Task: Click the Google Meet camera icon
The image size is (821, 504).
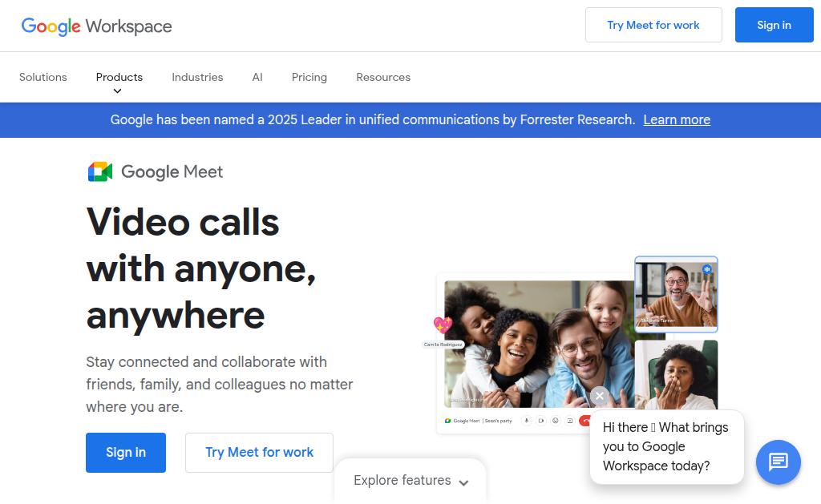Action: pos(100,171)
